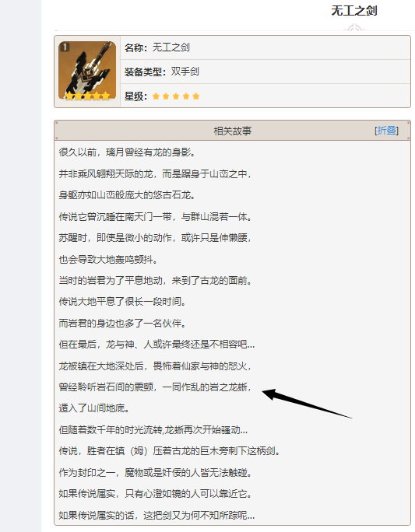Screen dimensions: 415x532
Task: Click the line 很久以前，璃月曾经有龙的身影
Action: [x=128, y=152]
